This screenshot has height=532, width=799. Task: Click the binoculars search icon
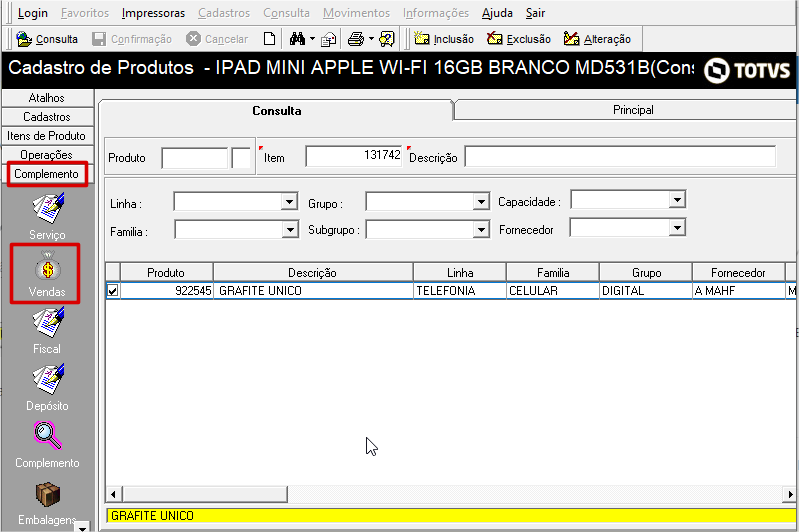click(297, 39)
